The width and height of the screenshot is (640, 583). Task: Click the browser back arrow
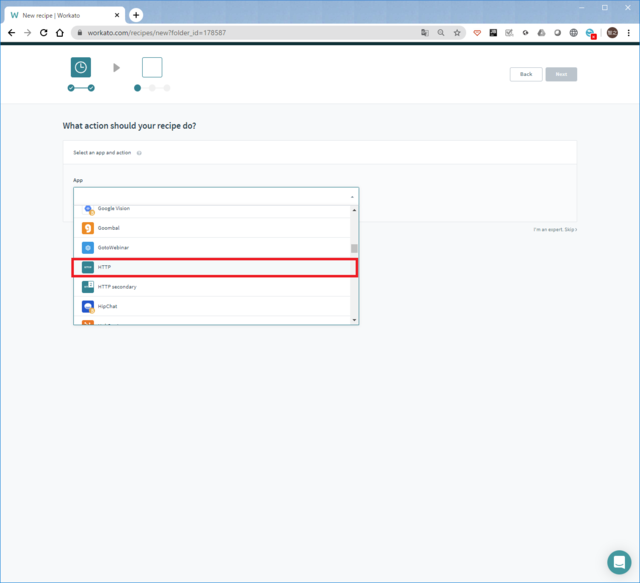[x=11, y=33]
